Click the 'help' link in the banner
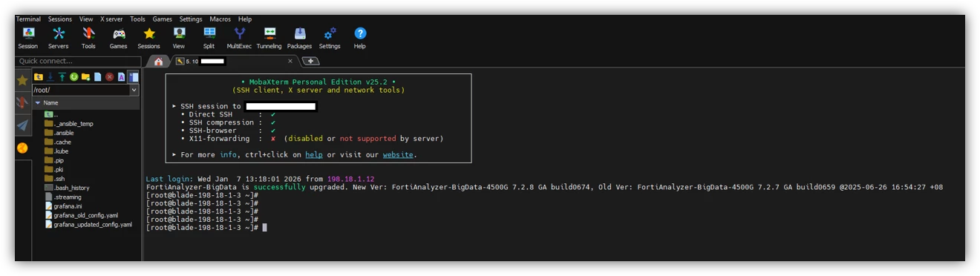 coord(314,155)
